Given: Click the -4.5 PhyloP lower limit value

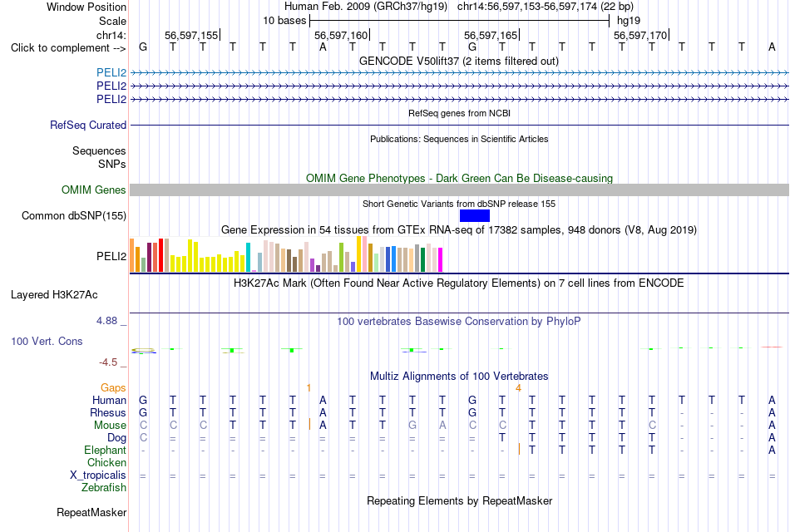Looking at the screenshot, I should coord(108,362).
